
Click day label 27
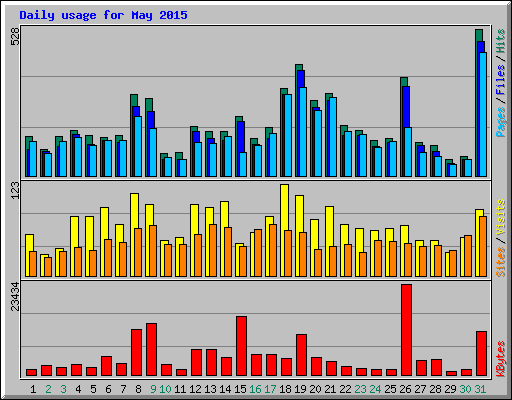tap(420, 389)
